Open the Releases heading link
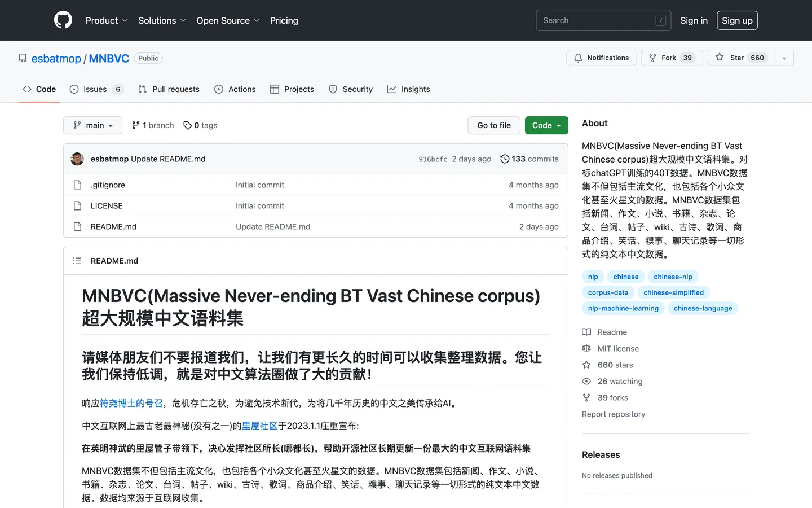This screenshot has width=812, height=508. pyautogui.click(x=601, y=455)
